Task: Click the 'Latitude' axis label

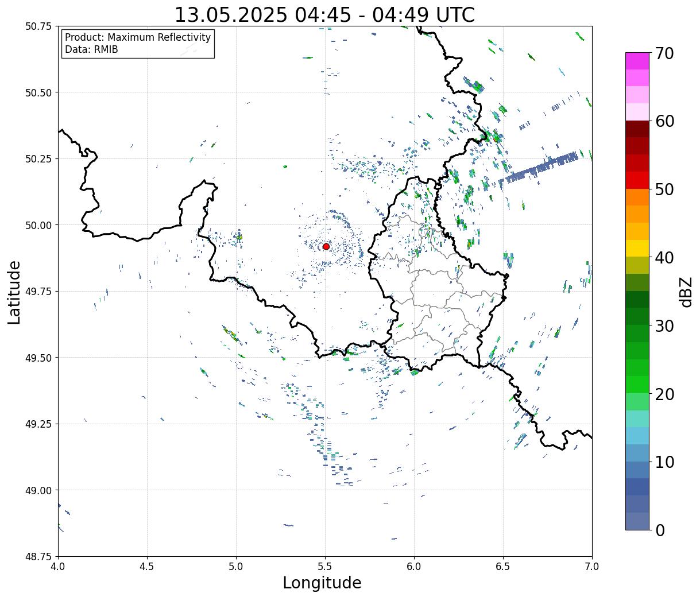Action: click(14, 292)
